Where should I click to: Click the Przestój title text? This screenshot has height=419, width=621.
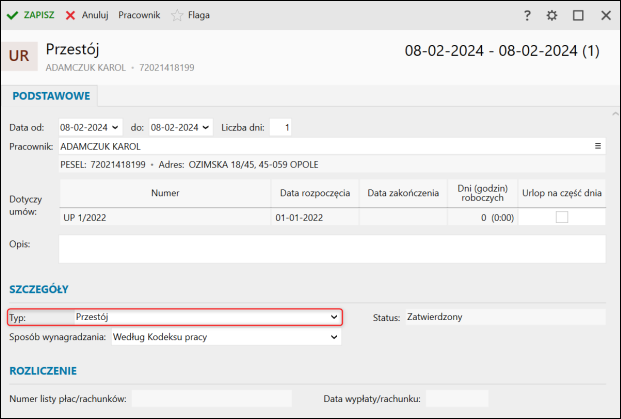pos(72,50)
